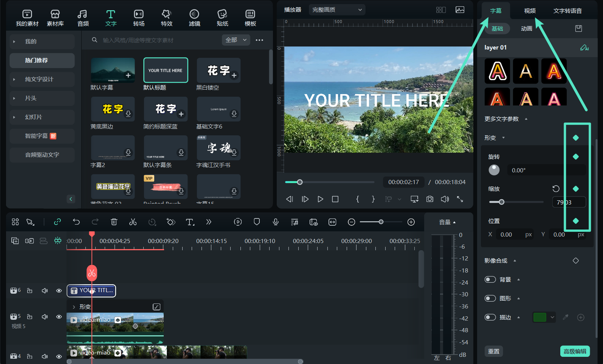The height and width of the screenshot is (364, 603).
Task: Step back one frame in player
Action: [290, 199]
